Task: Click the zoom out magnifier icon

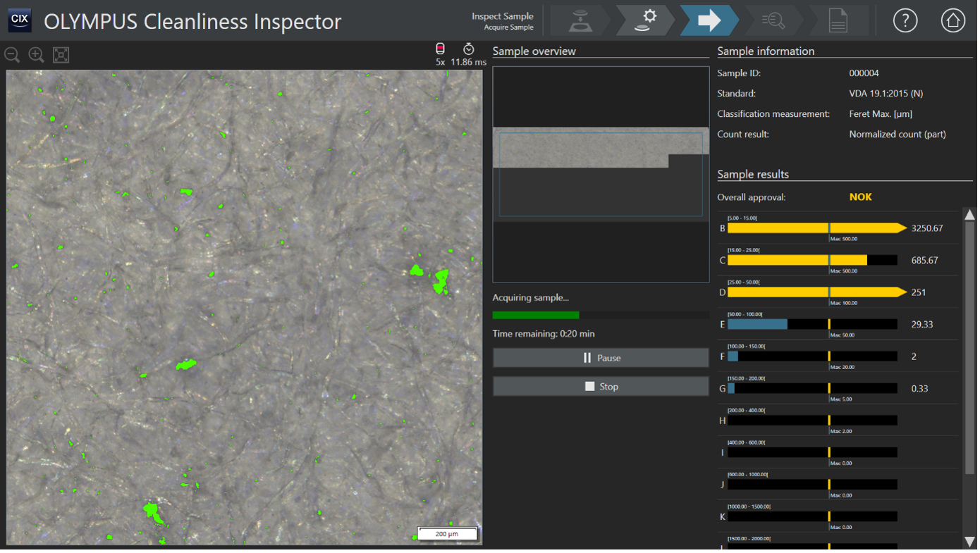Action: point(12,55)
